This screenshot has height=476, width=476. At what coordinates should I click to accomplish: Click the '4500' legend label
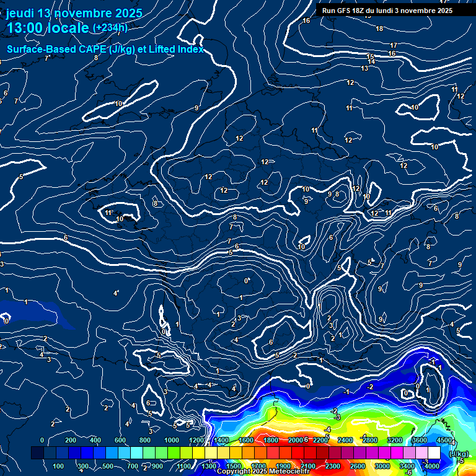tap(444, 440)
